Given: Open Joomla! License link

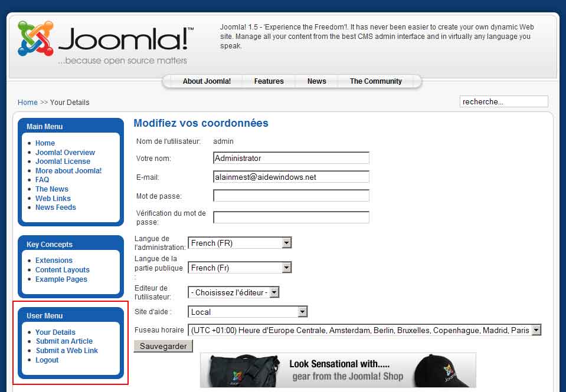Looking at the screenshot, I should point(63,162).
